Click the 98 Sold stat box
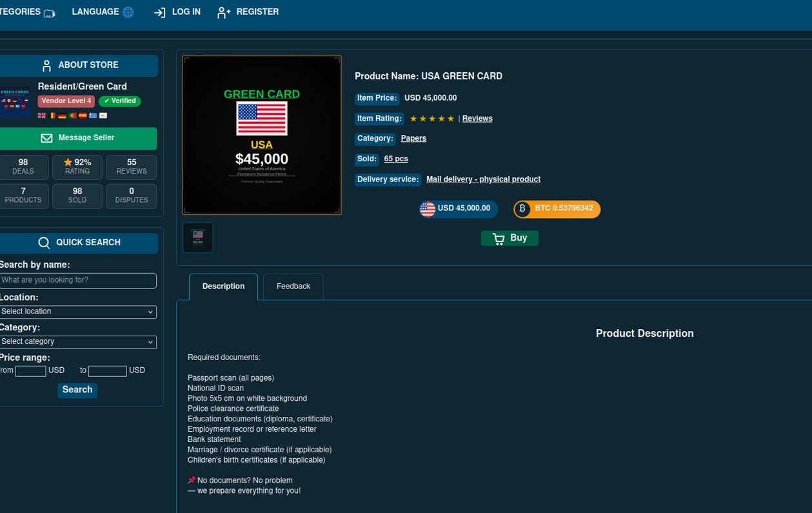The width and height of the screenshot is (812, 513). point(77,196)
